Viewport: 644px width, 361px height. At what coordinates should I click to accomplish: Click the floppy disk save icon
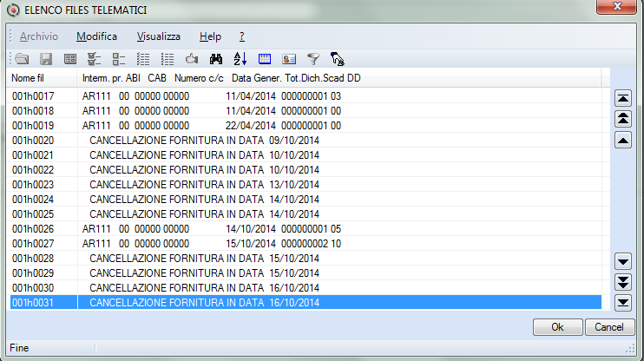point(46,59)
